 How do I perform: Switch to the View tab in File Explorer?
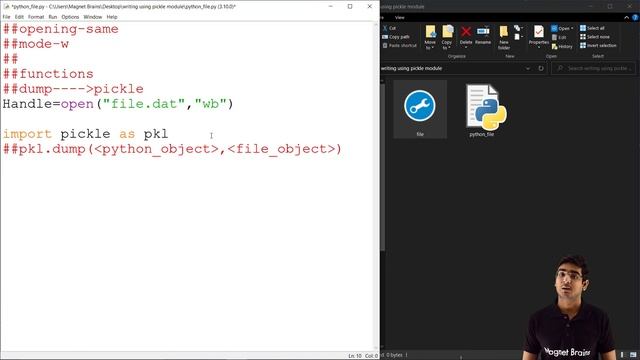[x=400, y=18]
